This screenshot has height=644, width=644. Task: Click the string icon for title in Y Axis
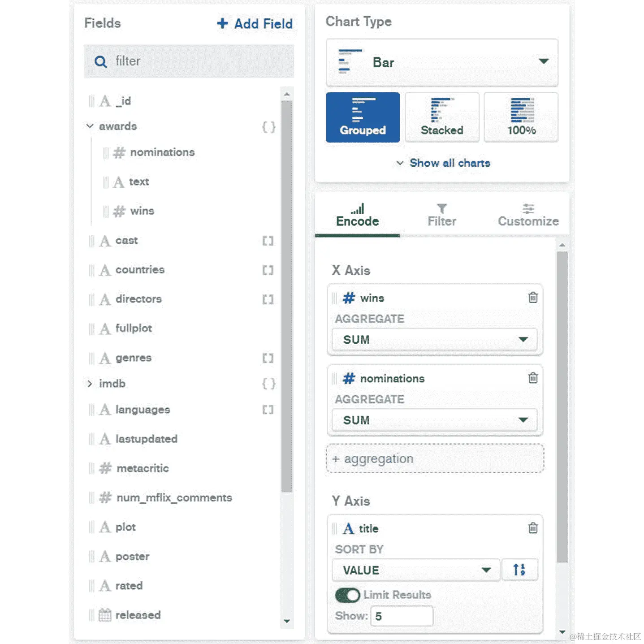348,528
